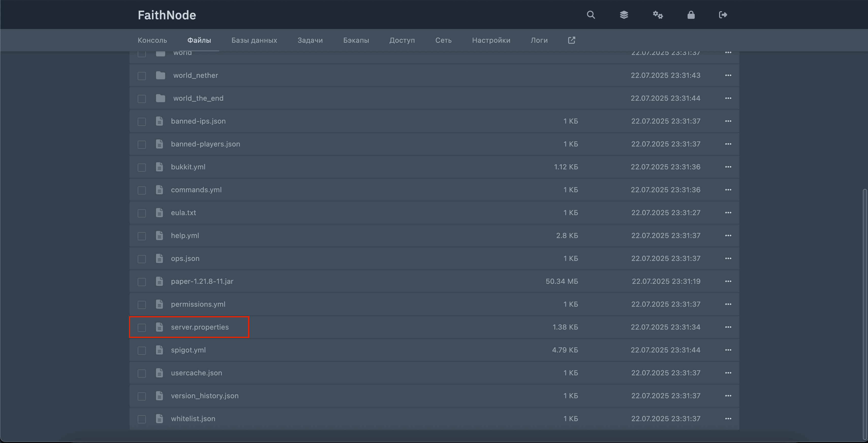Viewport: 868px width, 443px height.
Task: Check the box beside whitelist.json
Action: pos(142,419)
